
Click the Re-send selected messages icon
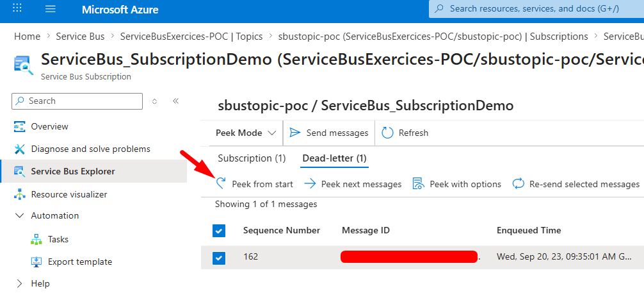(519, 183)
